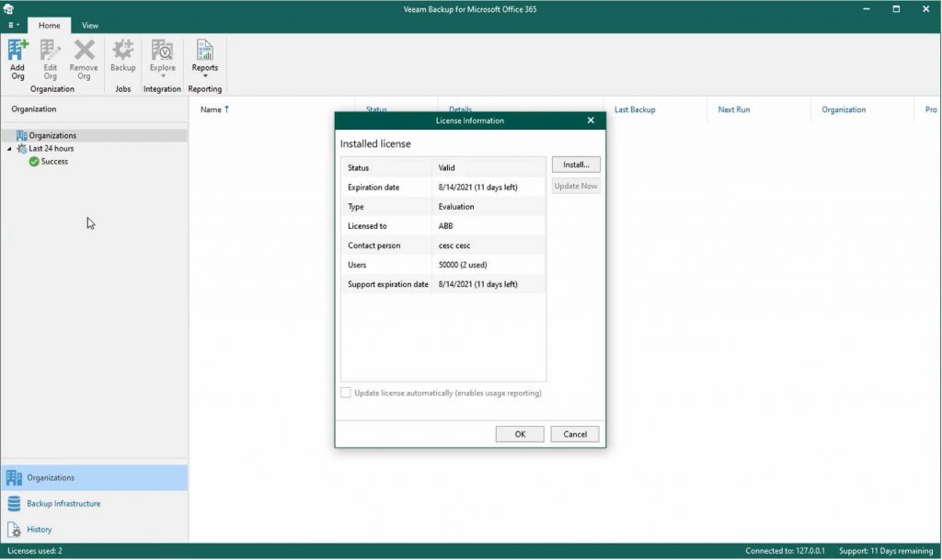
Task: Click the green Success status icon
Action: [x=34, y=162]
